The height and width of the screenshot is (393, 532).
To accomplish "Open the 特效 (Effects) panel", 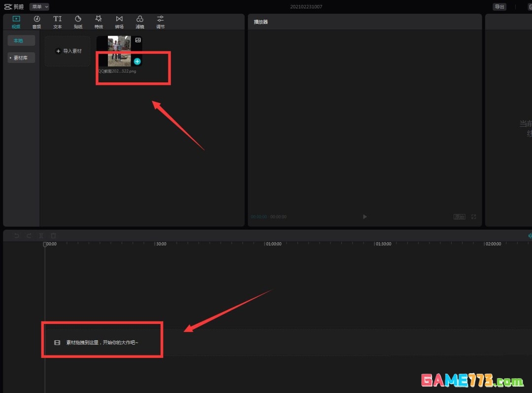I will coord(99,22).
